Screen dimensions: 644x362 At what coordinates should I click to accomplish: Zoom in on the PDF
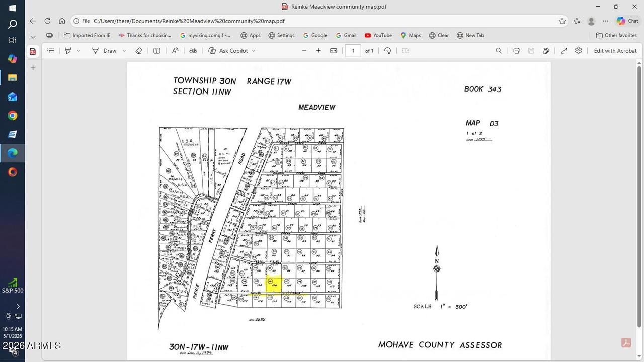(318, 51)
